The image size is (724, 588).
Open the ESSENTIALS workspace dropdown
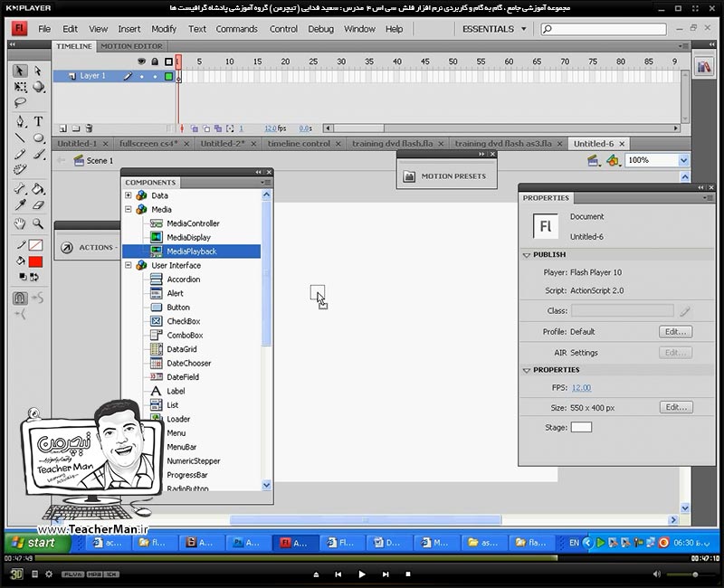click(494, 29)
